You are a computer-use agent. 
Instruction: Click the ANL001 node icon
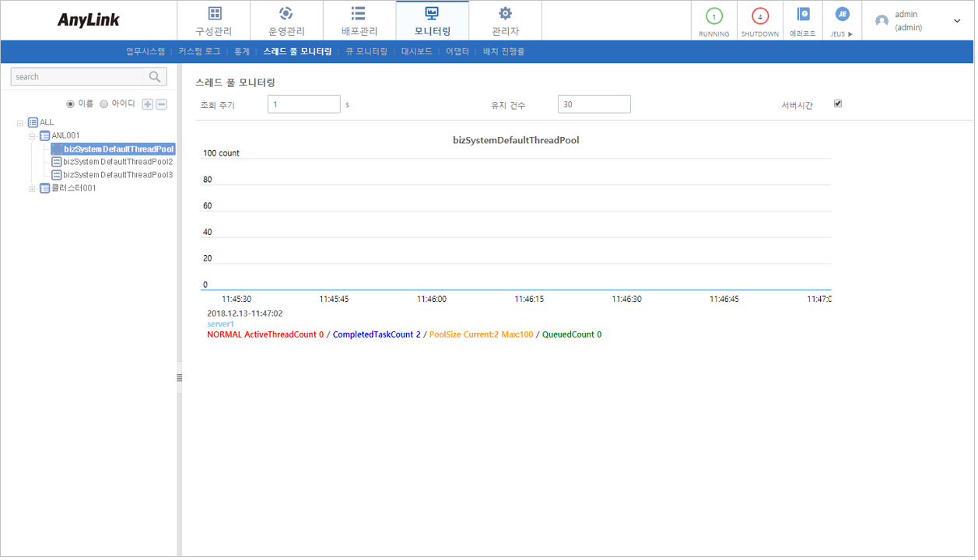click(x=44, y=136)
